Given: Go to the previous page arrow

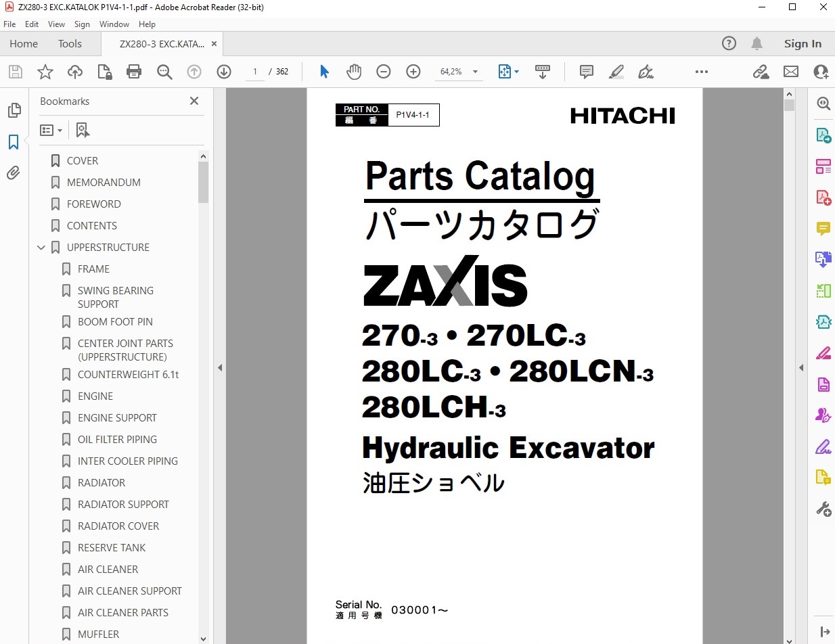Looking at the screenshot, I should [x=194, y=72].
